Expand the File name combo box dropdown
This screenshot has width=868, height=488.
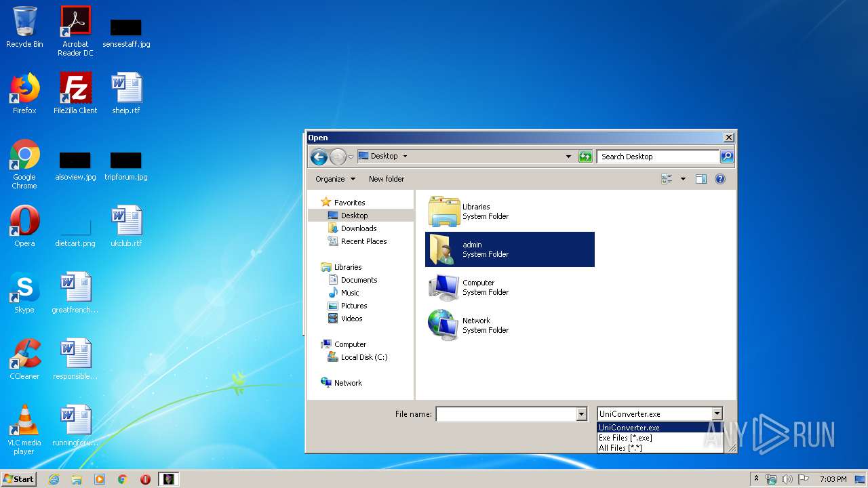[581, 414]
